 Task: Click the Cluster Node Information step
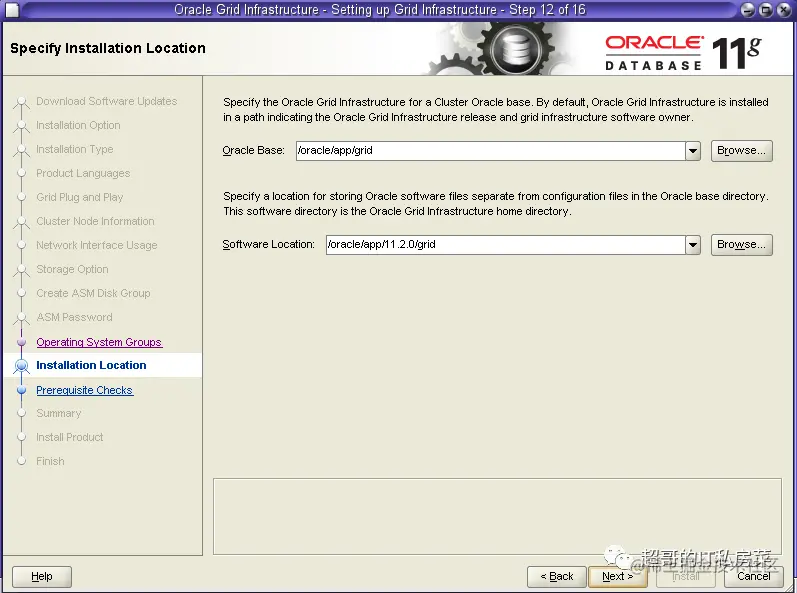point(96,221)
